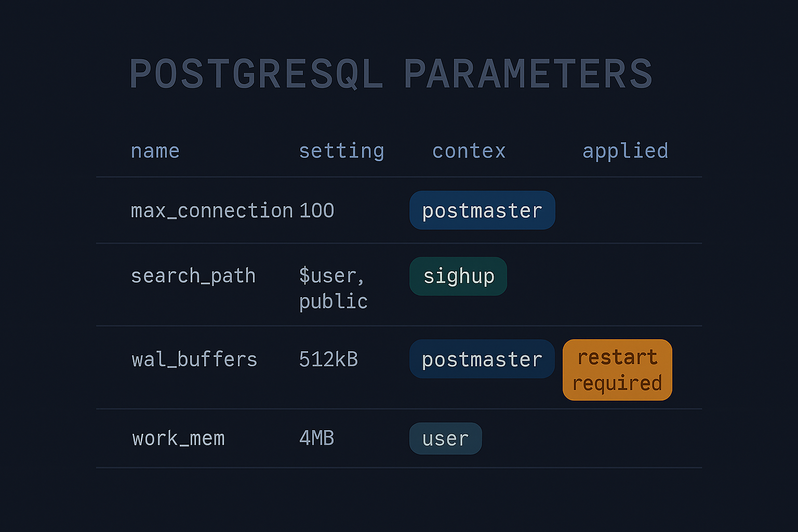
Task: Select the work_mem parameter name
Action: tap(178, 438)
